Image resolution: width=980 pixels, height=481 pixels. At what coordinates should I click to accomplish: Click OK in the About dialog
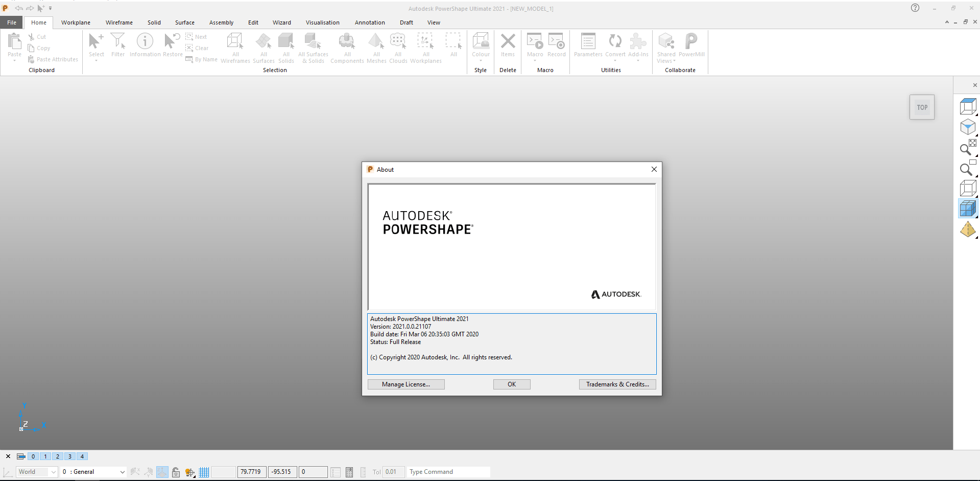[x=512, y=384]
